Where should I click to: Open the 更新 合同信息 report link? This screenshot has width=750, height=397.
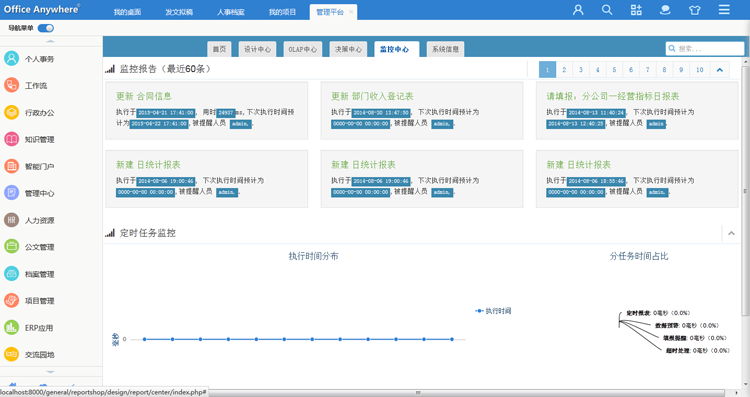143,96
